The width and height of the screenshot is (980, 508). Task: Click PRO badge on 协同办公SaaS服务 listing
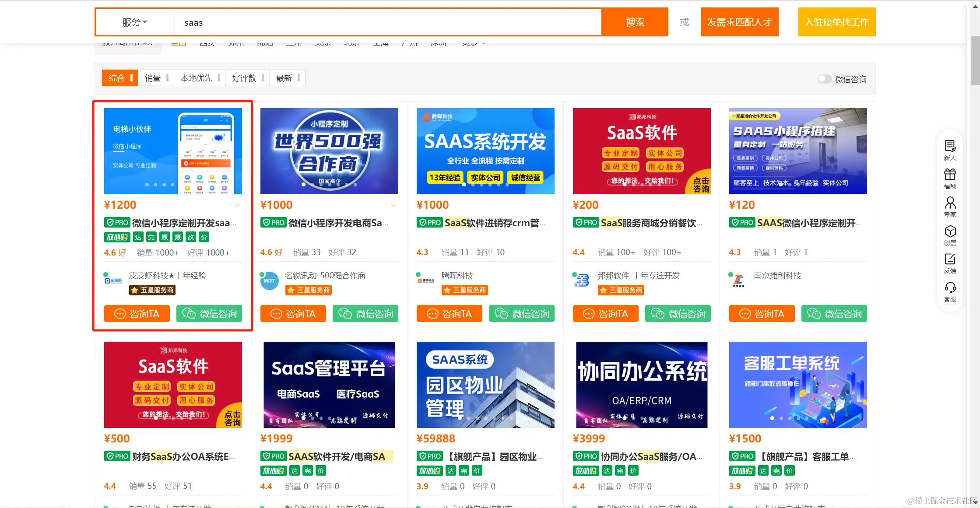point(586,456)
